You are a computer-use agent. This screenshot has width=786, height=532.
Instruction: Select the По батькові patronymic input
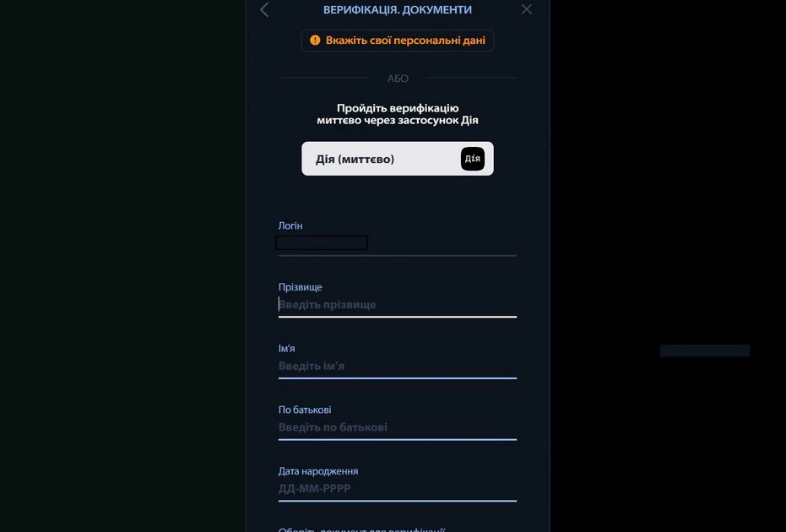point(397,427)
